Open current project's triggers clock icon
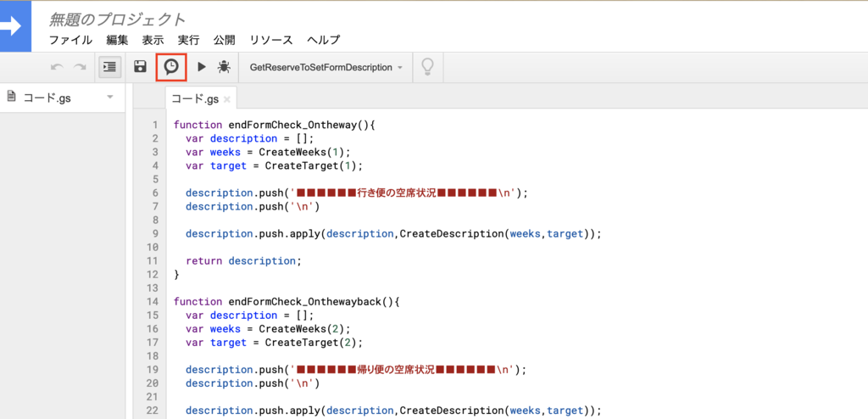The width and height of the screenshot is (868, 419). (171, 67)
